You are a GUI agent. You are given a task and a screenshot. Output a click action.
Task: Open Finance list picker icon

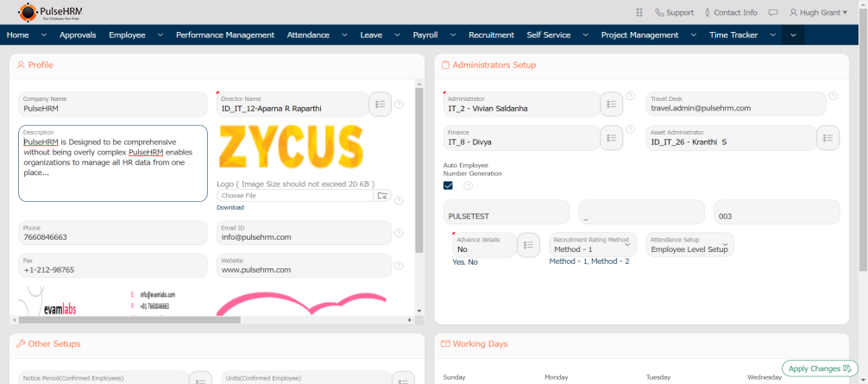pos(611,137)
